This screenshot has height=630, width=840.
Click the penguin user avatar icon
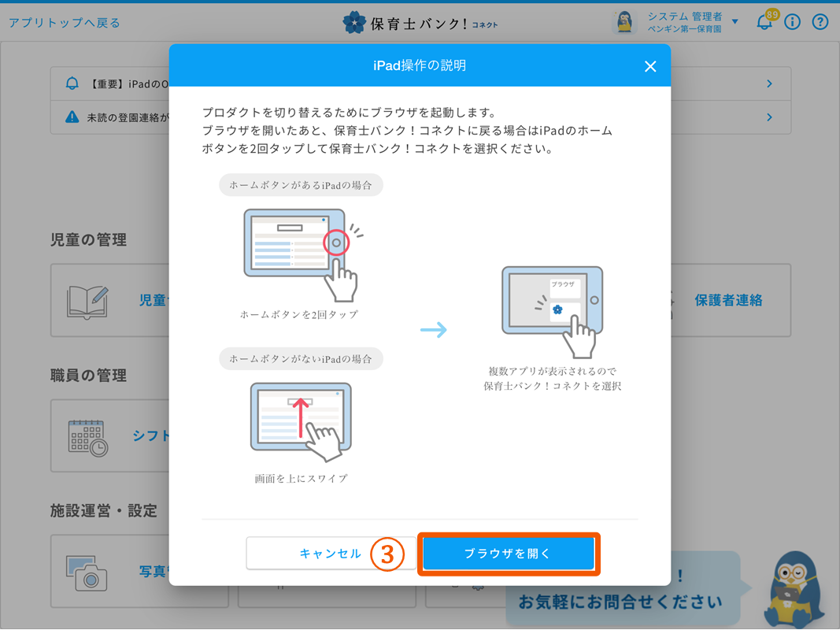(x=624, y=22)
